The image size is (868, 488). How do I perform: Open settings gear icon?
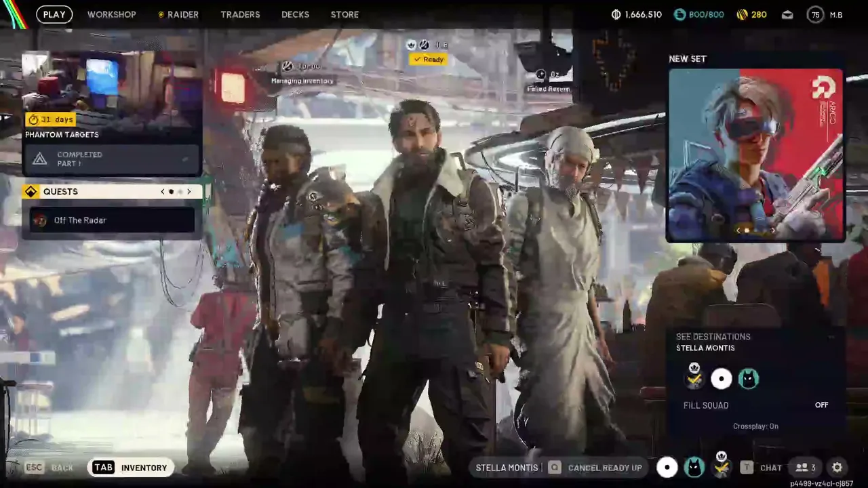(x=837, y=467)
